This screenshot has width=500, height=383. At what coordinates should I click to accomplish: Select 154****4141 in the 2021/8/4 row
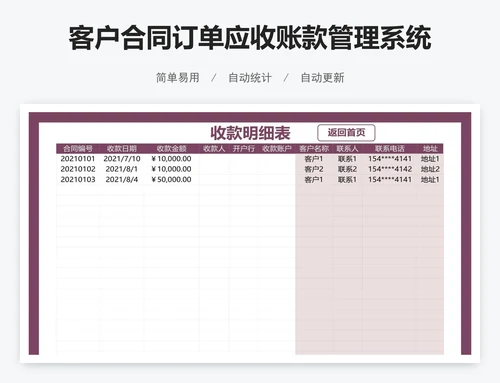pyautogui.click(x=390, y=179)
